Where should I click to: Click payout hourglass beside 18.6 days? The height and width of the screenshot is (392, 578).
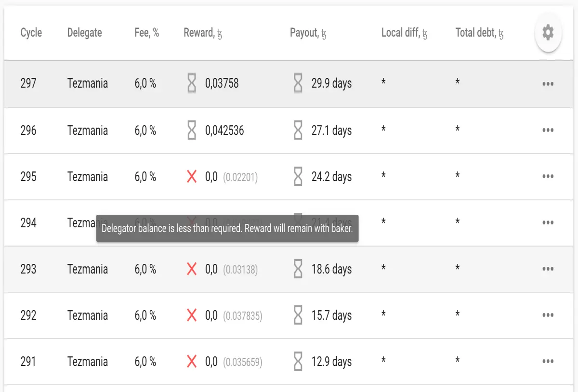pos(298,269)
